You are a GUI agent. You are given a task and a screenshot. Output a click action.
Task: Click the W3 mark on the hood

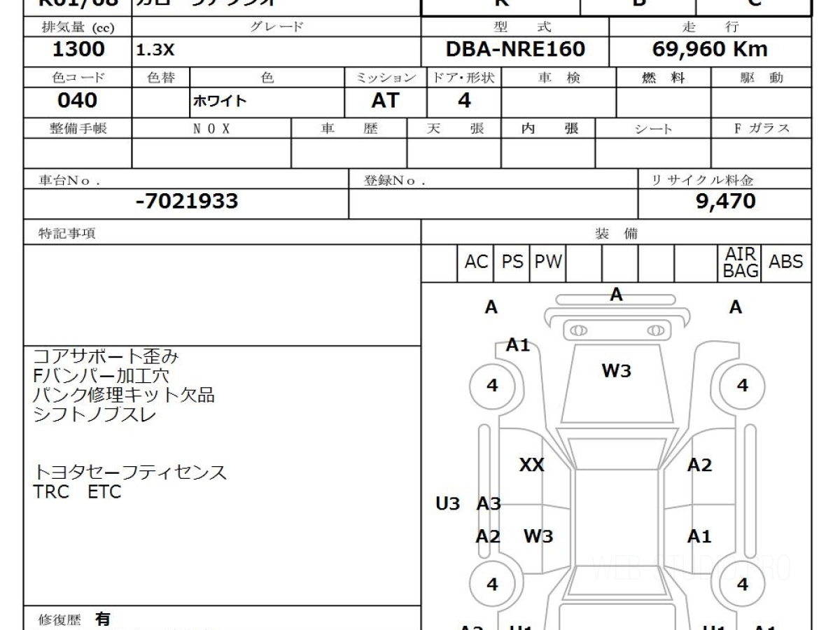(x=616, y=371)
